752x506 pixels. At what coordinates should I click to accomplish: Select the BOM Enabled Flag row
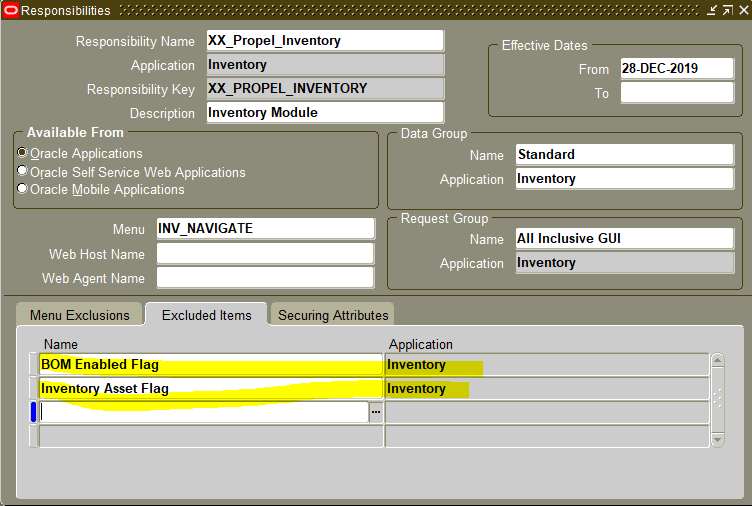coord(211,365)
